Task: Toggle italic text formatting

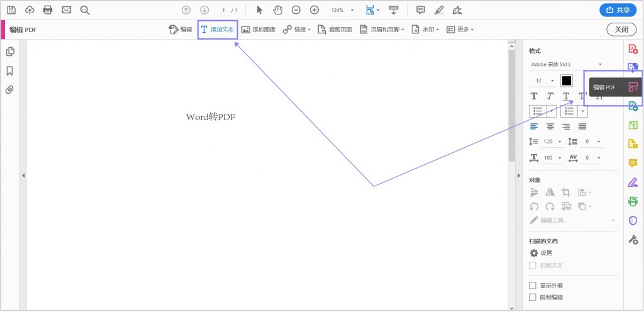Action: [550, 96]
